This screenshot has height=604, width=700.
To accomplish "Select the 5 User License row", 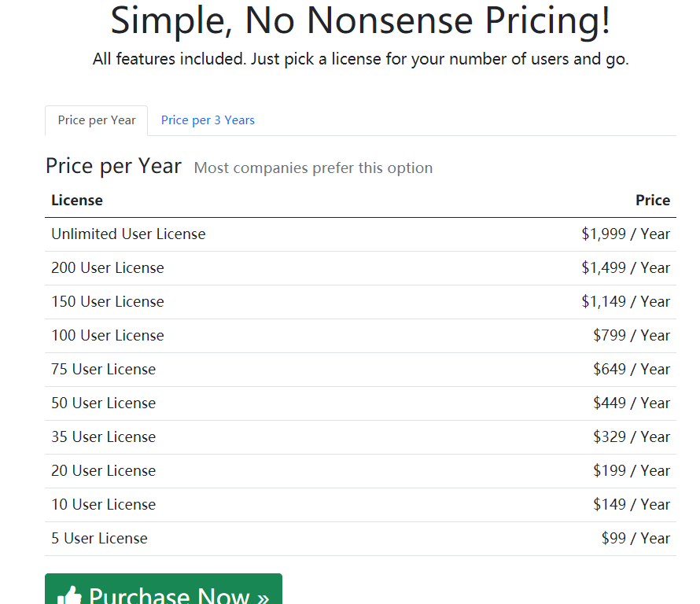I will pyautogui.click(x=360, y=539).
